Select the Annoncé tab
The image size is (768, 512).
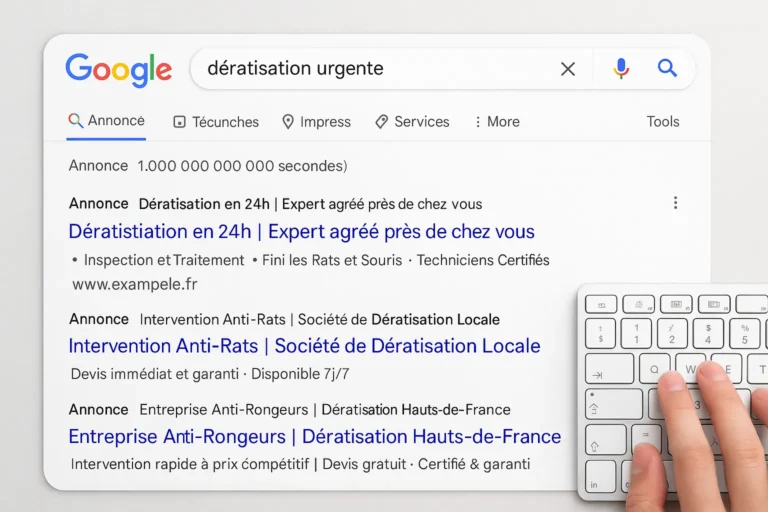coord(106,121)
